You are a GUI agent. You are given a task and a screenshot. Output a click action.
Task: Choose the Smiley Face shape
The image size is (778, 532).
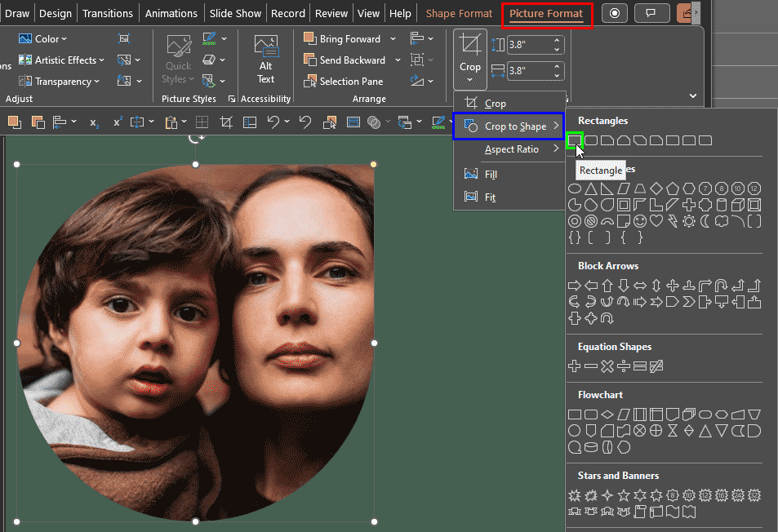pyautogui.click(x=639, y=221)
